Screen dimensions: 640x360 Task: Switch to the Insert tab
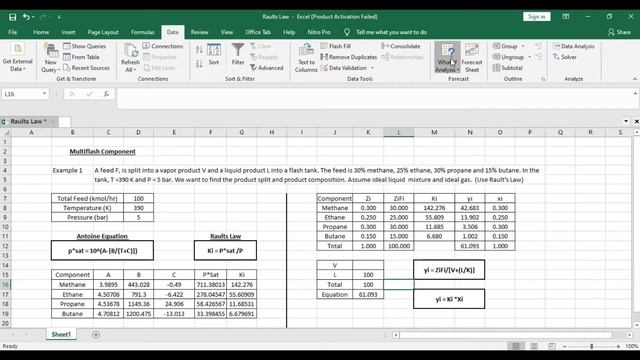tap(68, 32)
